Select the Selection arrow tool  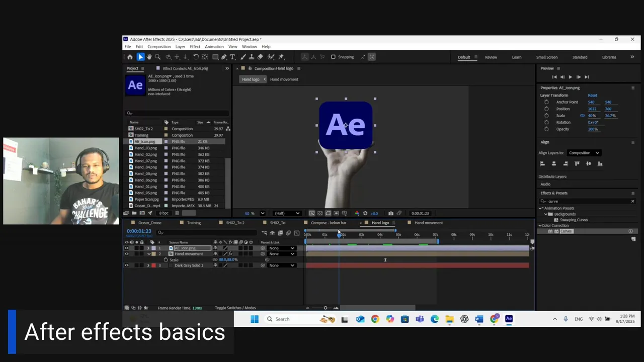pyautogui.click(x=141, y=57)
